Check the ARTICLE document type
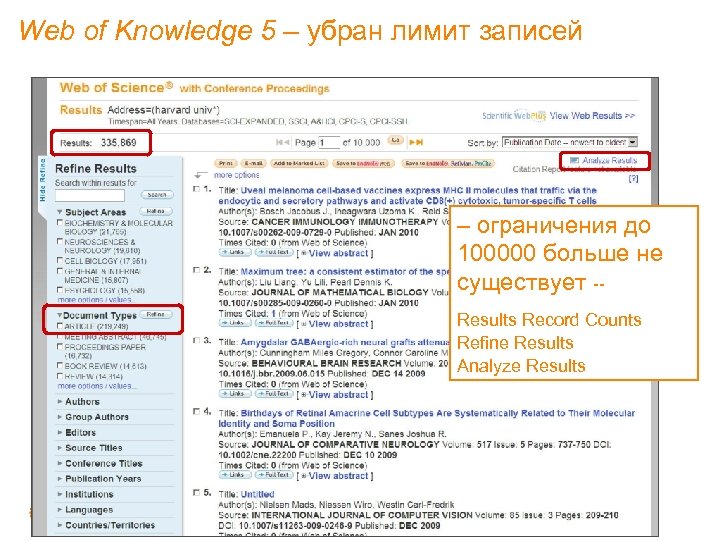Screen dimensions: 720x540 (60, 326)
